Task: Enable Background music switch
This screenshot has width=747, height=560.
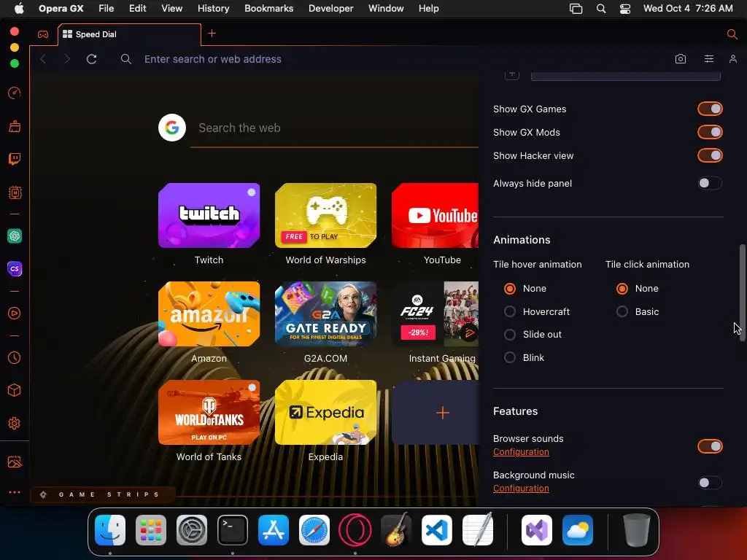Action: tap(710, 483)
